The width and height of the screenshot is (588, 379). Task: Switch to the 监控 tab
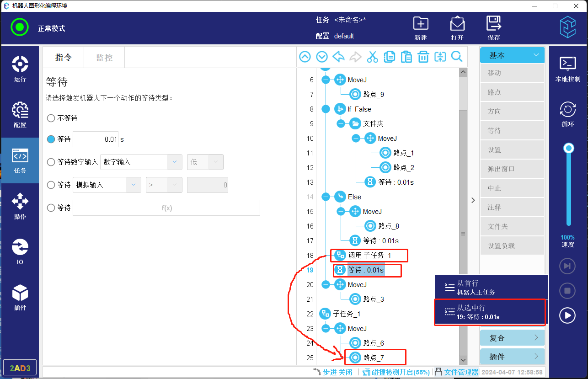[x=104, y=58]
